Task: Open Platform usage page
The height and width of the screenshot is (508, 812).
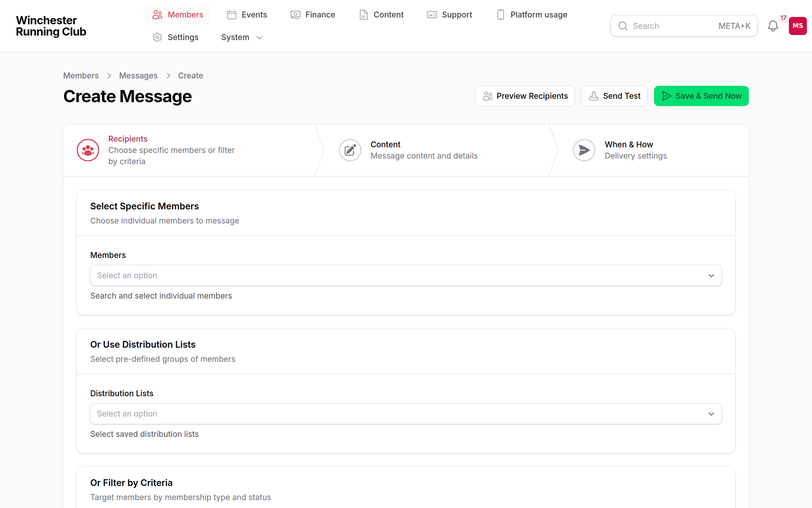Action: (532, 15)
